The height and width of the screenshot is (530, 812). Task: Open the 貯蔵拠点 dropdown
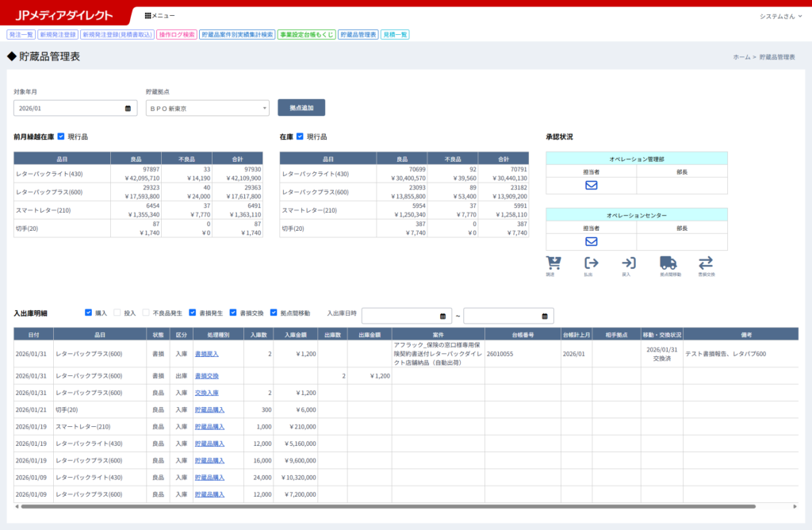click(207, 108)
